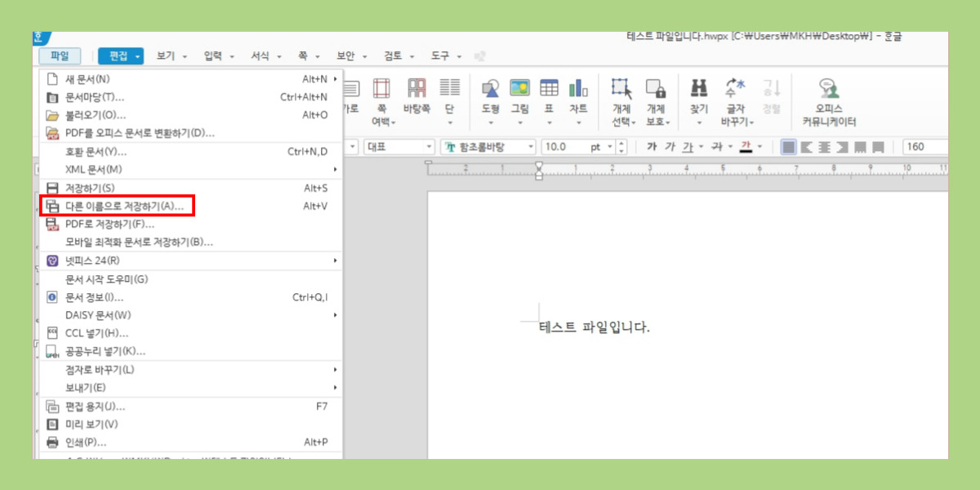
Task: Toggle strikethrough 가 formatting
Action: [716, 147]
